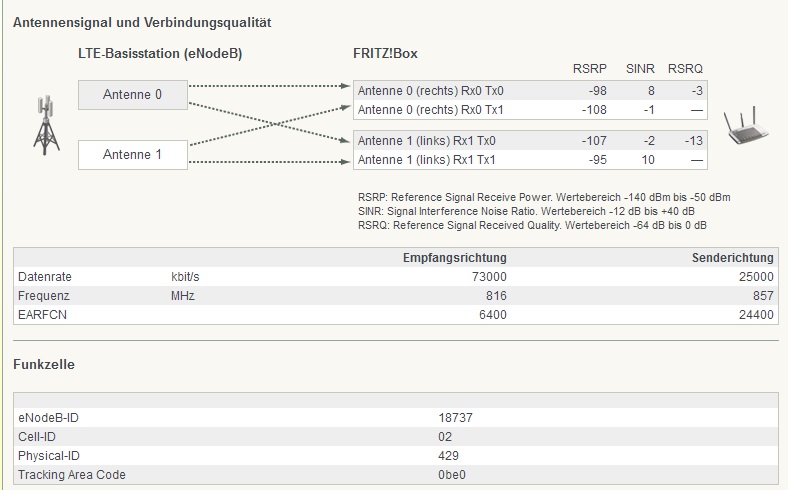Image resolution: width=788 pixels, height=490 pixels.
Task: Click the EARFCN value 6400
Action: 492,315
